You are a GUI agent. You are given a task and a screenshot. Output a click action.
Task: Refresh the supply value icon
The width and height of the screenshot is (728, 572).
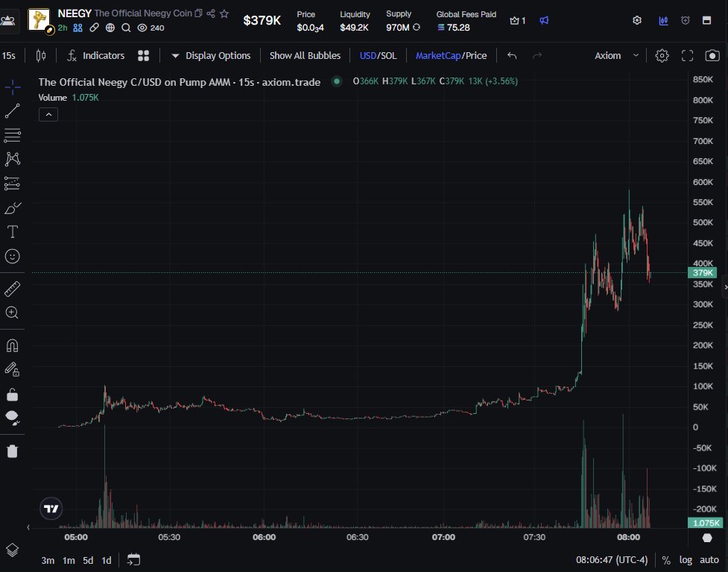coord(417,27)
